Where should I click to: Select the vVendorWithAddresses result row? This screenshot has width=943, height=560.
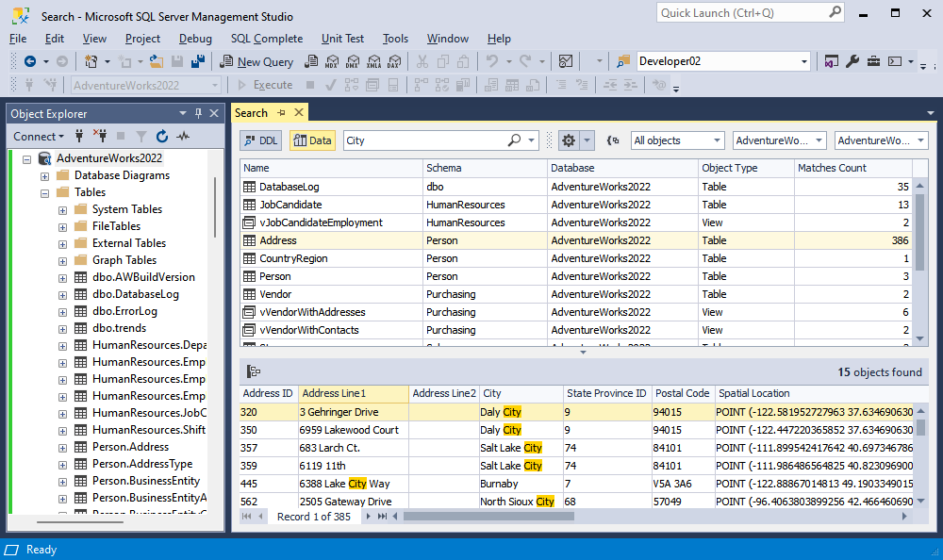pyautogui.click(x=576, y=312)
